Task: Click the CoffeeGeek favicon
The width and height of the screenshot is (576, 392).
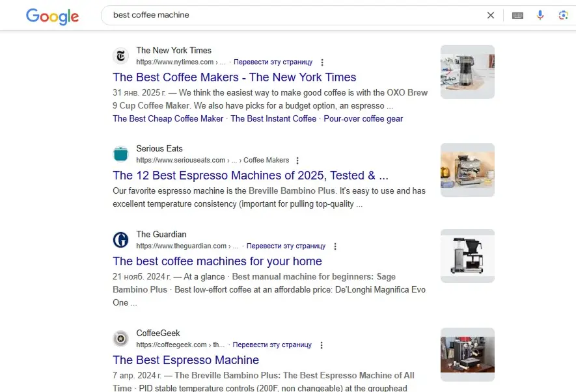Action: pyautogui.click(x=120, y=339)
